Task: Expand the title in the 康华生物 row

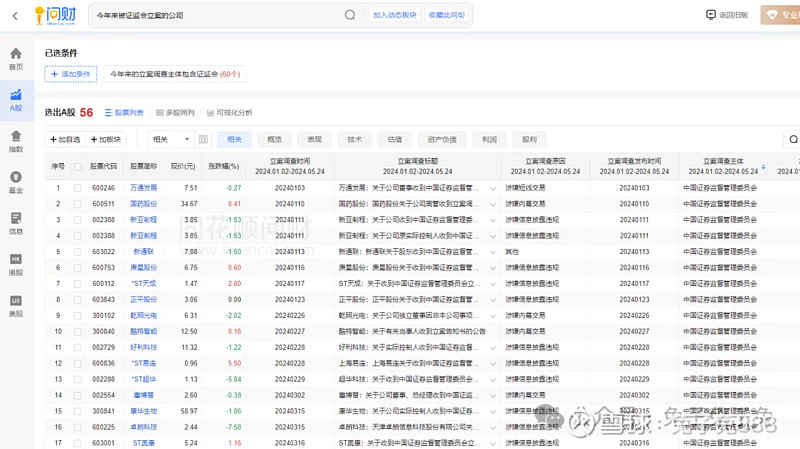Action: pos(493,411)
